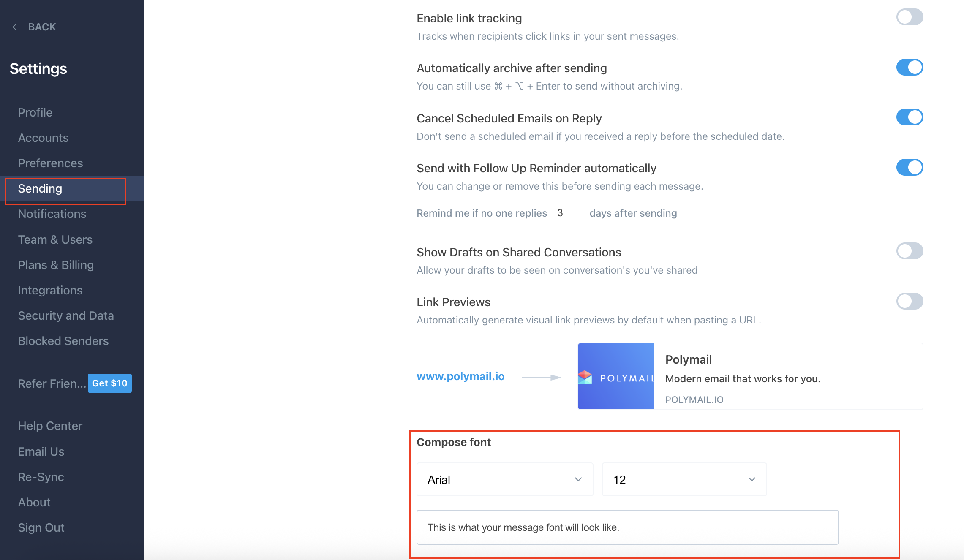Go to Plans & Billing settings
Screen dimensions: 964x560
(x=56, y=265)
